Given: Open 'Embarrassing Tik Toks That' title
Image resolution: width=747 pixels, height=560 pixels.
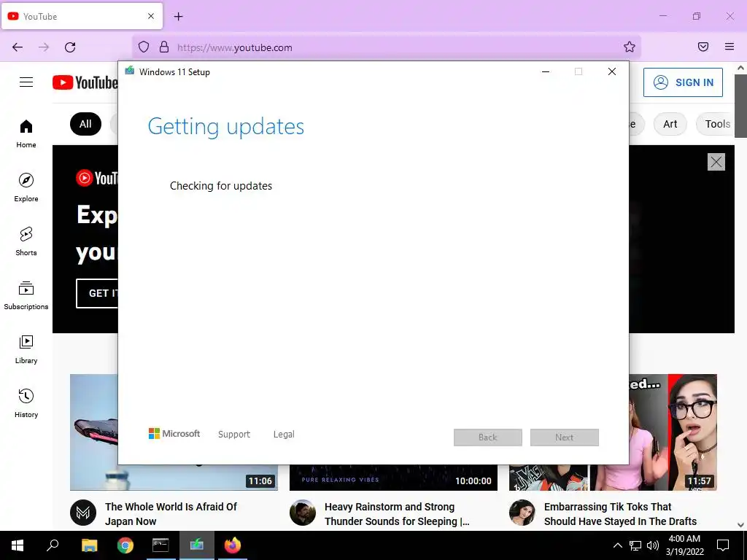Looking at the screenshot, I should [x=620, y=514].
